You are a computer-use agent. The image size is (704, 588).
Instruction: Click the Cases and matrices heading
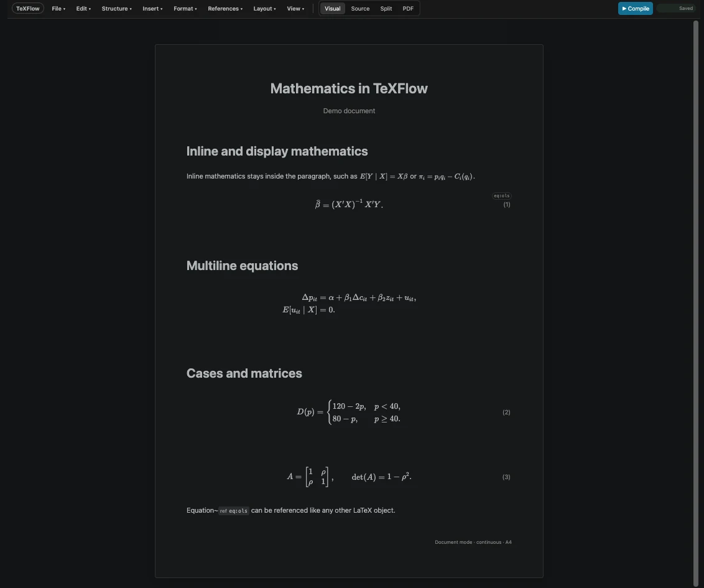[x=244, y=373]
